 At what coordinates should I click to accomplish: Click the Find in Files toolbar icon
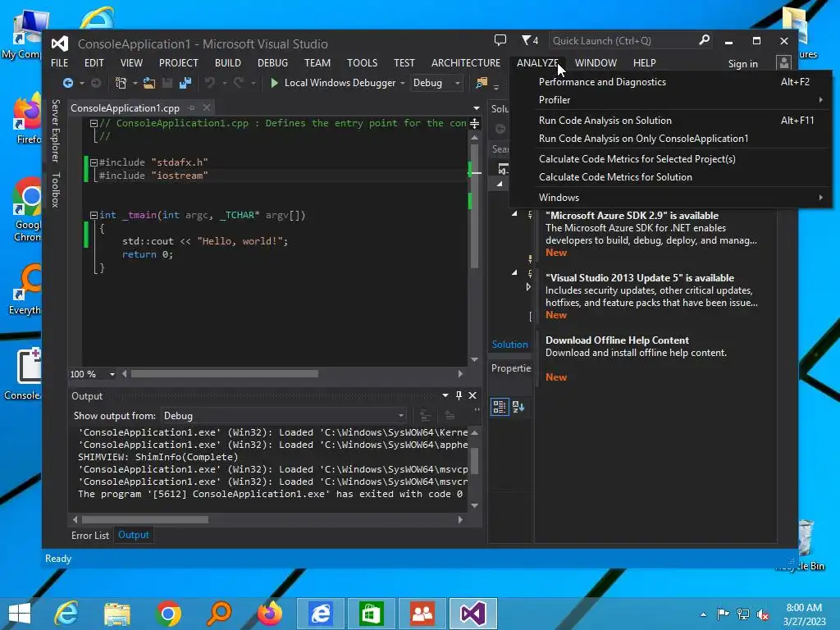482,83
